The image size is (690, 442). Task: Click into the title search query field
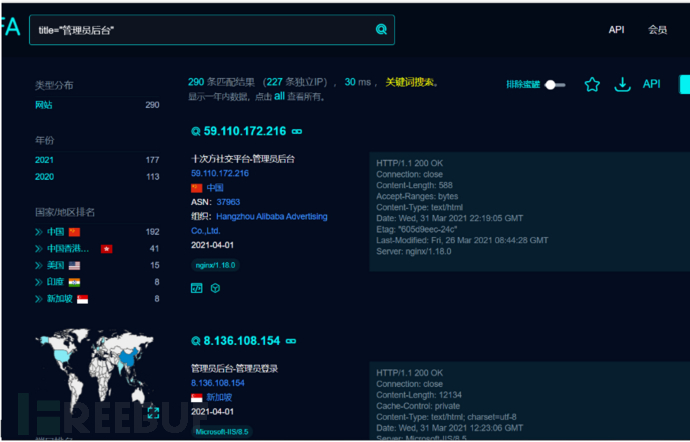click(200, 30)
